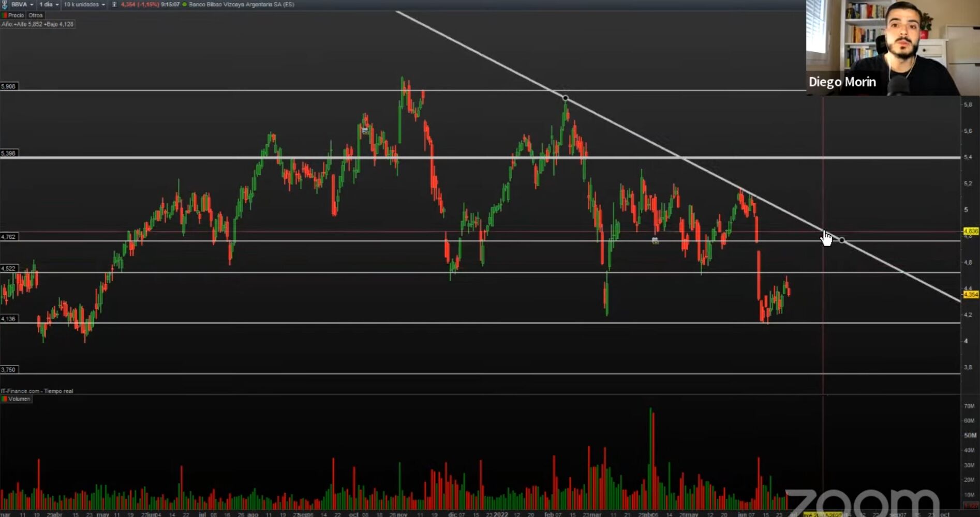Click the 3,750 horizontal line label
This screenshot has height=517, width=980.
pos(8,370)
